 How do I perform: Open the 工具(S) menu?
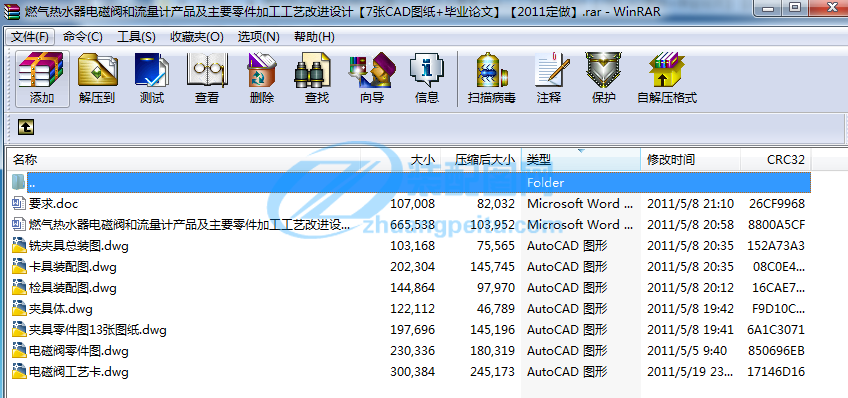click(136, 37)
